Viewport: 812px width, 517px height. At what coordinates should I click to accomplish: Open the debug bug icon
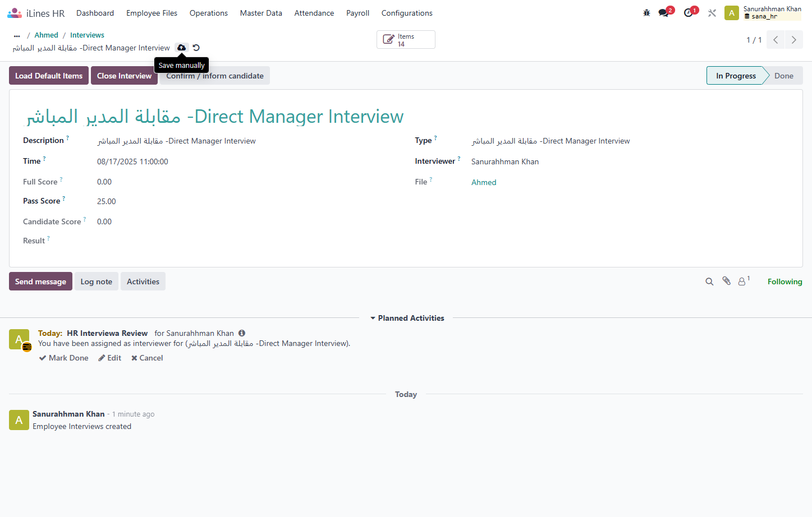[x=646, y=13]
